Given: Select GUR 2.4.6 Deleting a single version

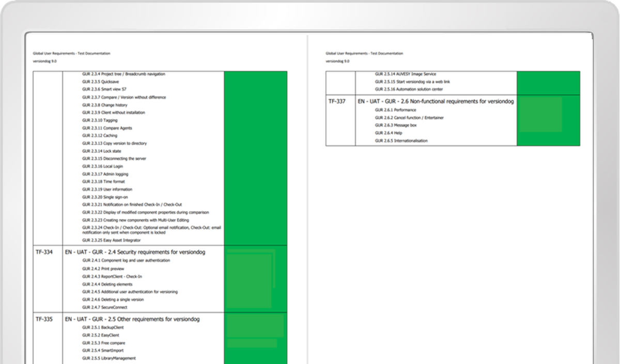Looking at the screenshot, I should point(113,299).
